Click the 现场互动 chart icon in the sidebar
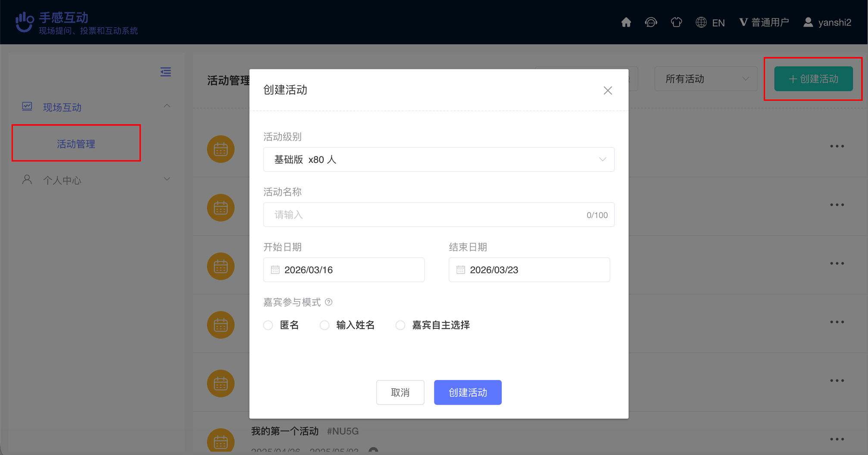 pos(27,106)
